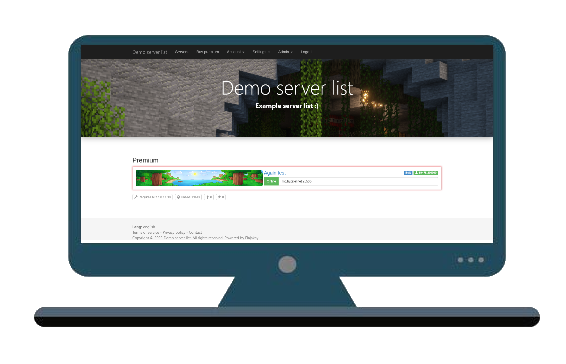Click the "Demo server list" hero title
Screen dimensions: 566x364
pyautogui.click(x=287, y=88)
